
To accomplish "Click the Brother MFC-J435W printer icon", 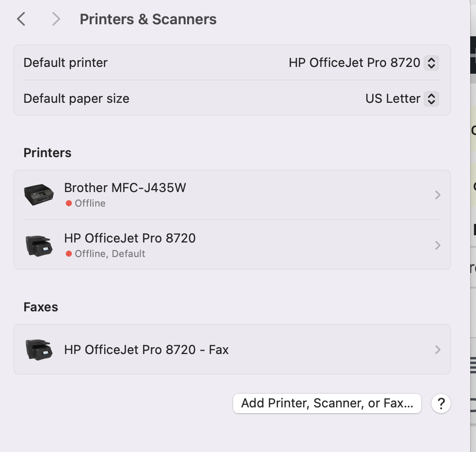I will pyautogui.click(x=39, y=195).
